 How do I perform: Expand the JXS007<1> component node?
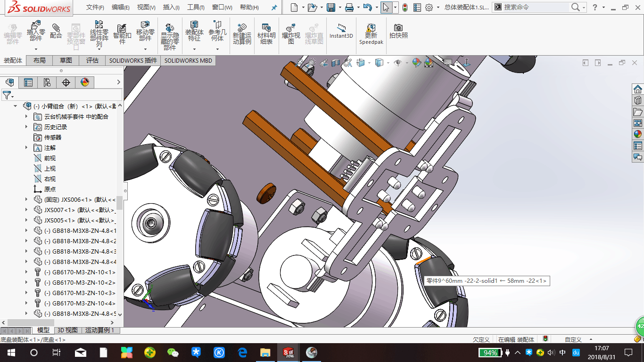tap(26, 210)
